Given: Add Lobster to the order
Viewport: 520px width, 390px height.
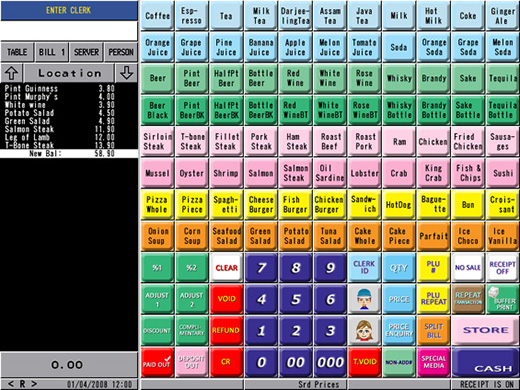Looking at the screenshot, I should (x=364, y=173).
